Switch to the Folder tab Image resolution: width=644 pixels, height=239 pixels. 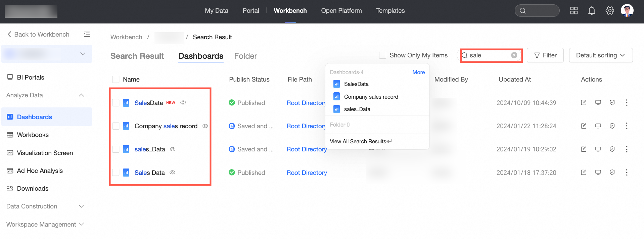click(x=245, y=56)
